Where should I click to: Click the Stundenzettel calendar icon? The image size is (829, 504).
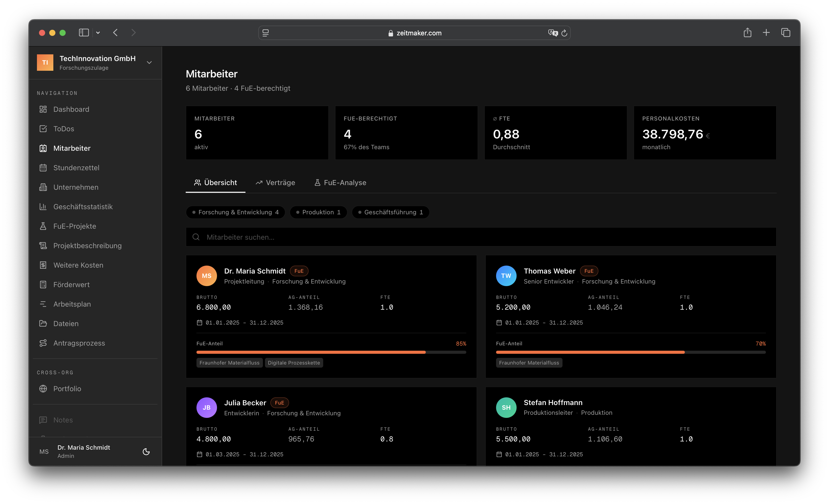[43, 168]
